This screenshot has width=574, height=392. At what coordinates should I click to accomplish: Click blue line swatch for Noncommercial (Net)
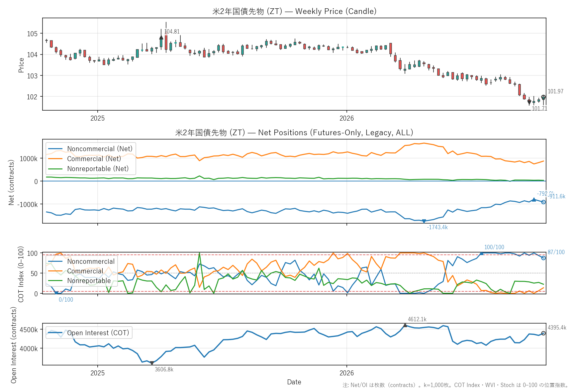(x=55, y=149)
